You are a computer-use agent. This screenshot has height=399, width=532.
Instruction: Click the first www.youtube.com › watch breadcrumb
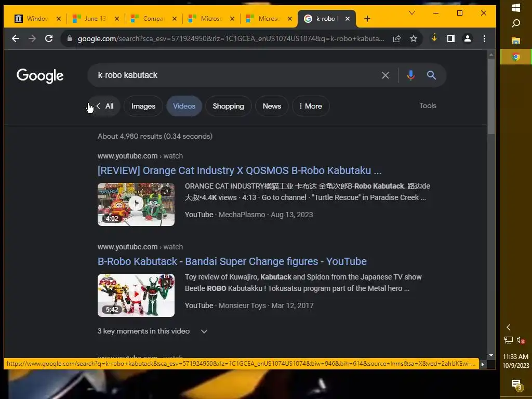(x=140, y=156)
